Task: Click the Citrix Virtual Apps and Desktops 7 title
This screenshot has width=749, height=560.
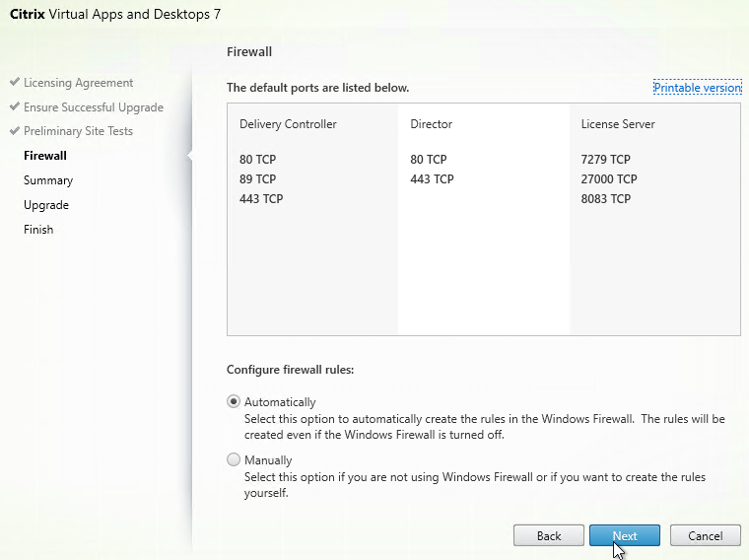Action: 115,15
